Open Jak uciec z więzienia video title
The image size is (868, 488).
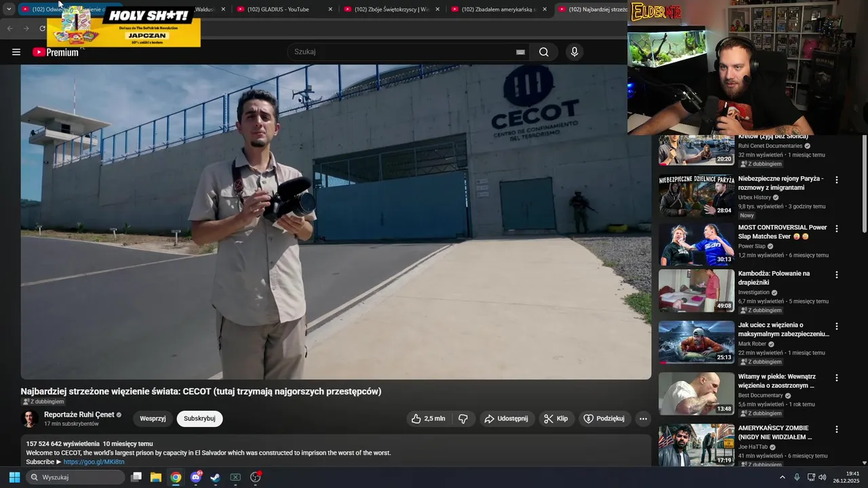point(783,329)
